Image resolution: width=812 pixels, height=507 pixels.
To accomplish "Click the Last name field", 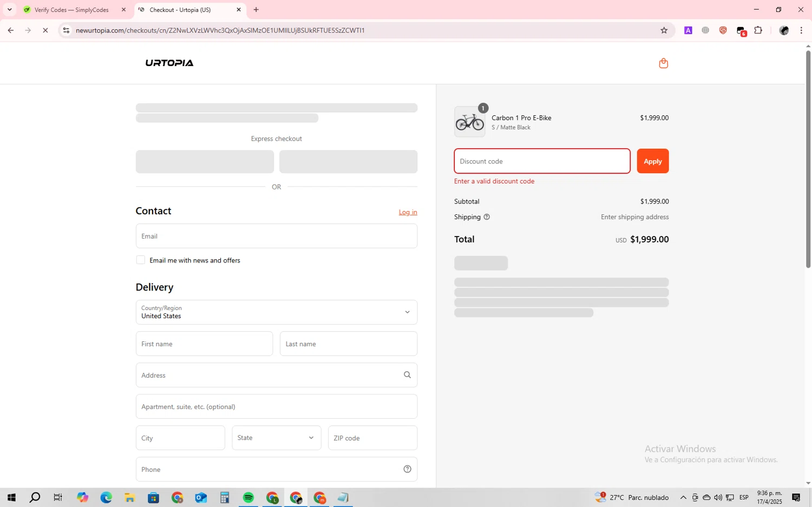I will click(349, 344).
